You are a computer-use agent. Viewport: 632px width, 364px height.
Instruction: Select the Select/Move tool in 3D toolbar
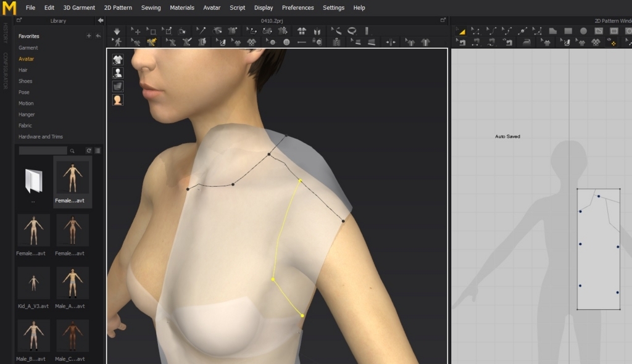136,31
